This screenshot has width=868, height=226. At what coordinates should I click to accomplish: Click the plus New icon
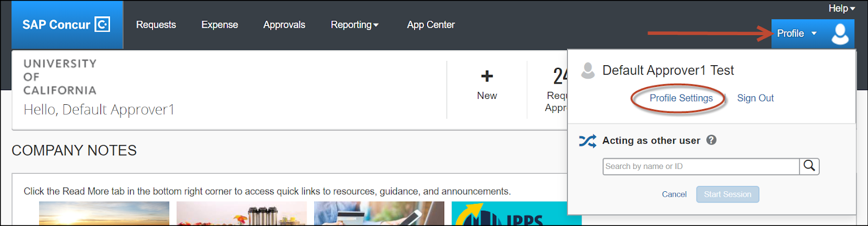pyautogui.click(x=487, y=76)
